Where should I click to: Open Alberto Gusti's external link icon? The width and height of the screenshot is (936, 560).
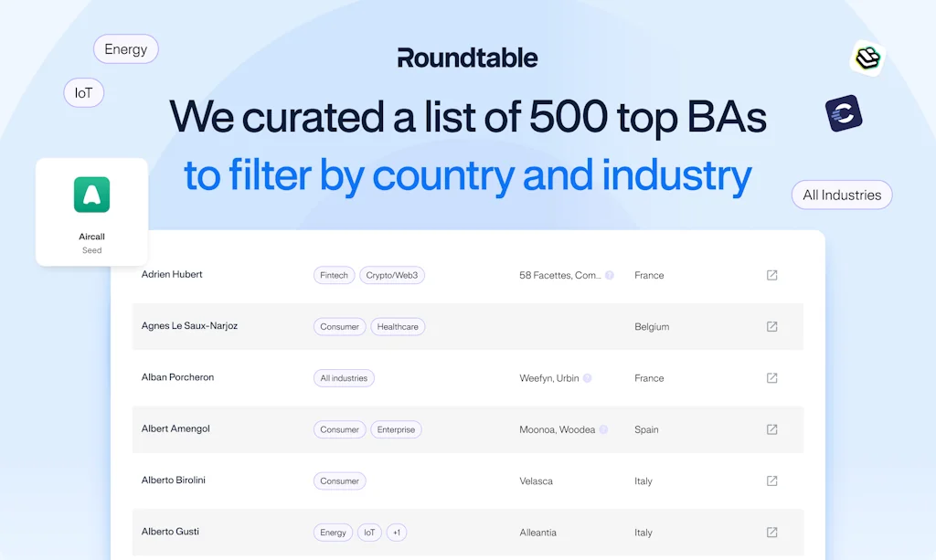point(771,532)
